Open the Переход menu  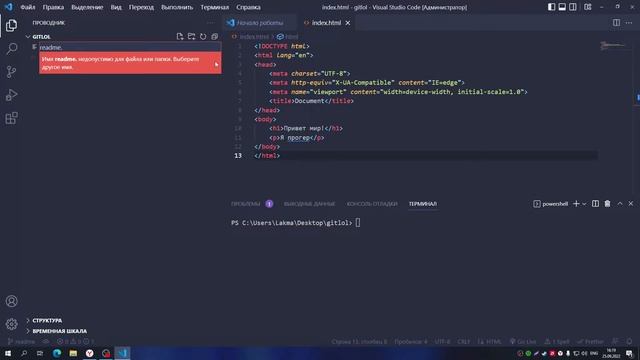141,7
